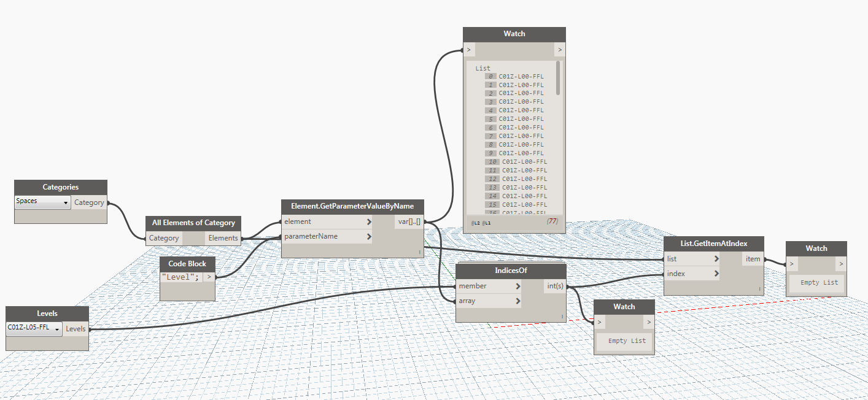Screen dimensions: 868x400
Task: Select index 8 row in Watch list
Action: pyautogui.click(x=514, y=145)
